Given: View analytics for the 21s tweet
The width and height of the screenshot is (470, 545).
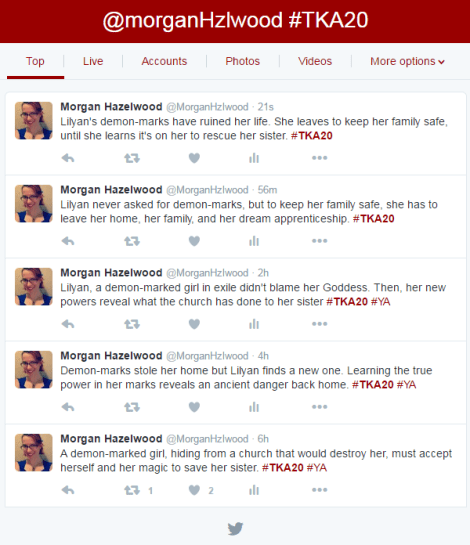Looking at the screenshot, I should tap(254, 158).
